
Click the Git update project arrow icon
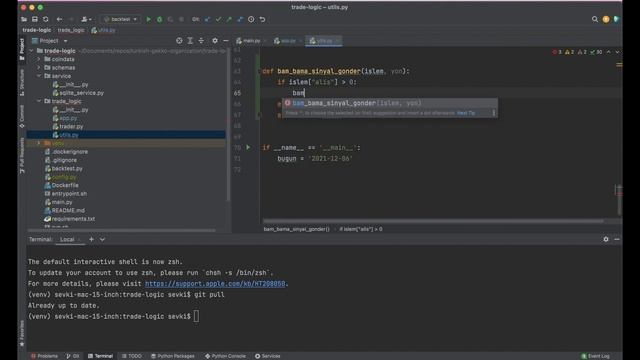(207, 19)
